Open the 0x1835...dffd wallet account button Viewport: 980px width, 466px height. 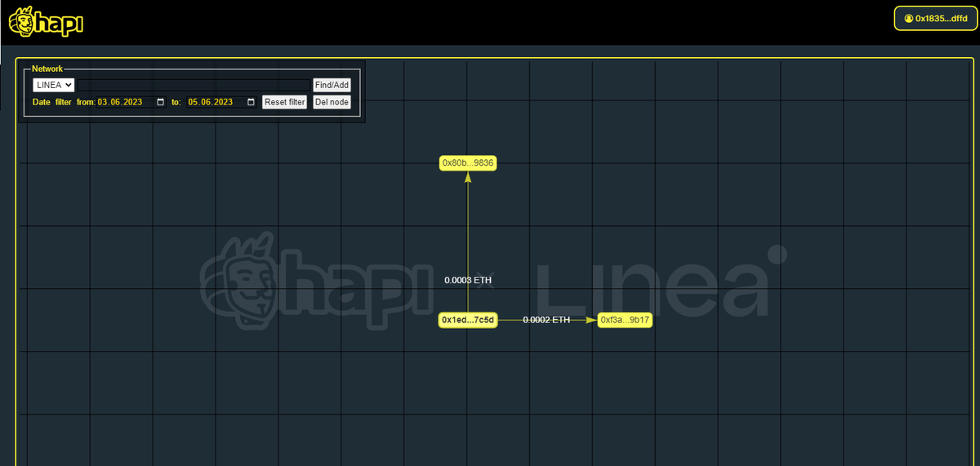934,18
